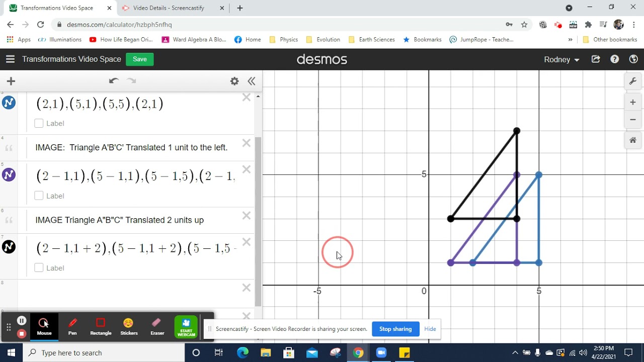This screenshot has height=362, width=644.
Task: Open the Chrome profile dropdown arrow
Action: click(569, 8)
